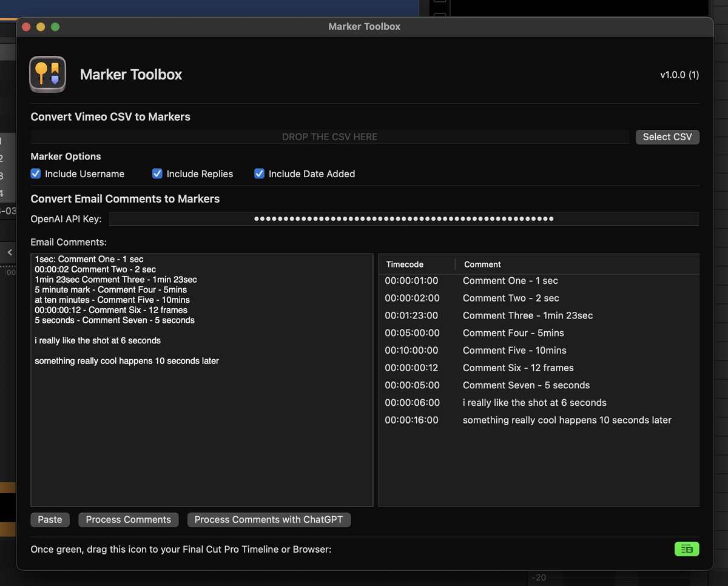Click the green Final Cut Pro drag icon
The width and height of the screenshot is (728, 586).
pyautogui.click(x=687, y=548)
